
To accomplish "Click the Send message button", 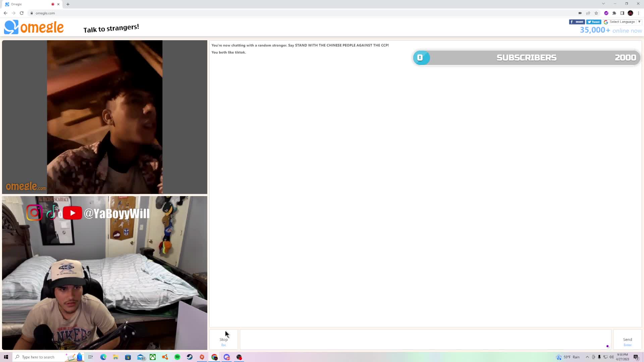I will point(627,340).
